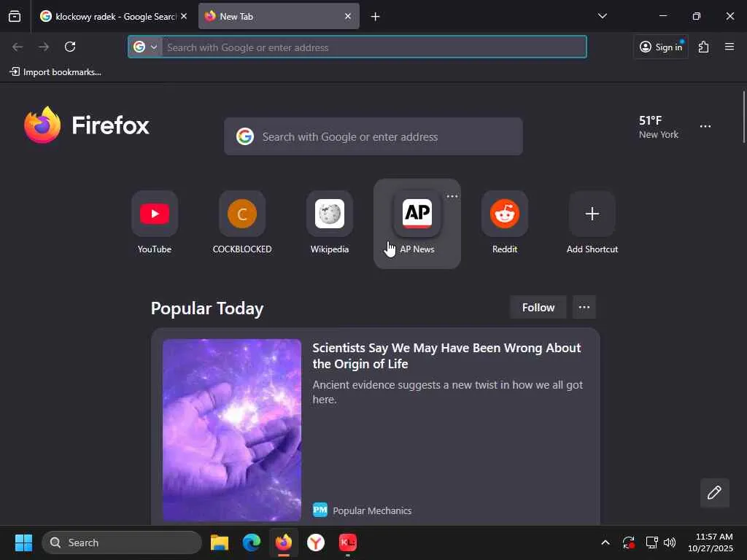Screen dimensions: 747x560
Task: Open the purple hand article thumbnail
Action: (232, 429)
